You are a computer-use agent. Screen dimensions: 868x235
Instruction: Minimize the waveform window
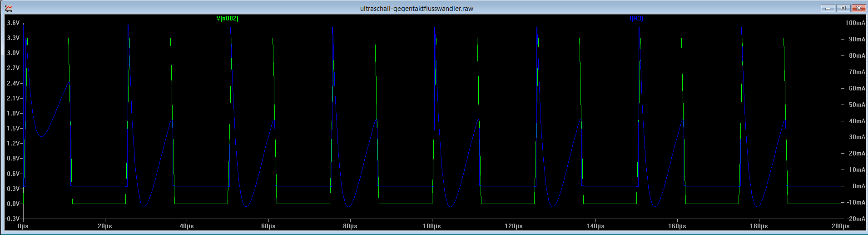coord(828,8)
